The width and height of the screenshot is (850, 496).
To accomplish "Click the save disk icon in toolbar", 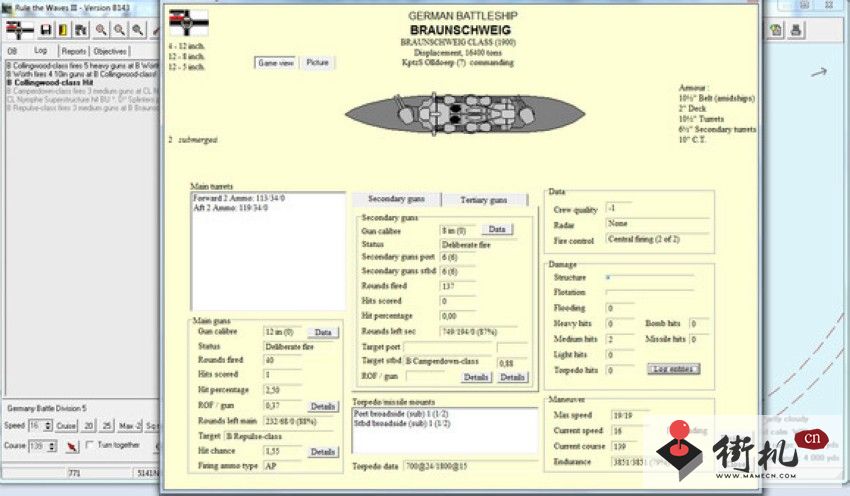I will coord(46,30).
